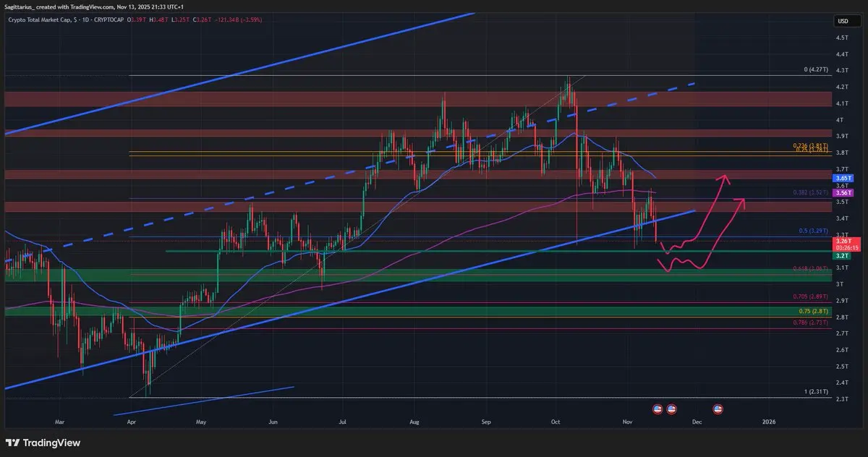868x457 pixels.
Task: Click the 3.9T price axis label
Action: pyautogui.click(x=842, y=136)
